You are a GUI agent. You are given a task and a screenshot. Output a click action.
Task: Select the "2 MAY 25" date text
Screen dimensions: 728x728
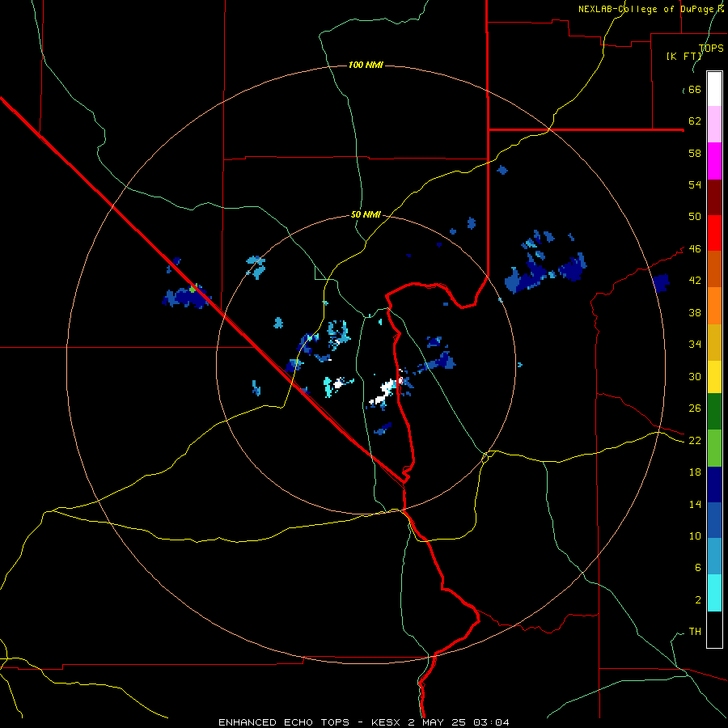click(x=438, y=722)
